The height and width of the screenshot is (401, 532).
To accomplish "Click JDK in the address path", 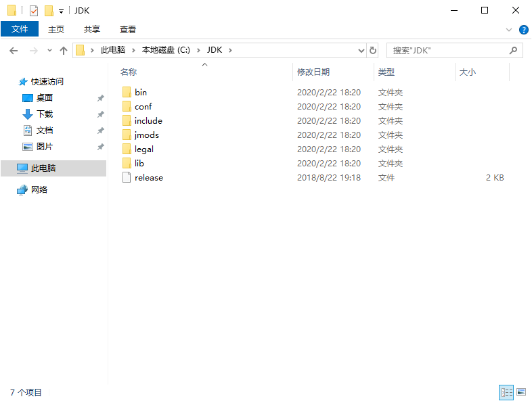I will [215, 50].
